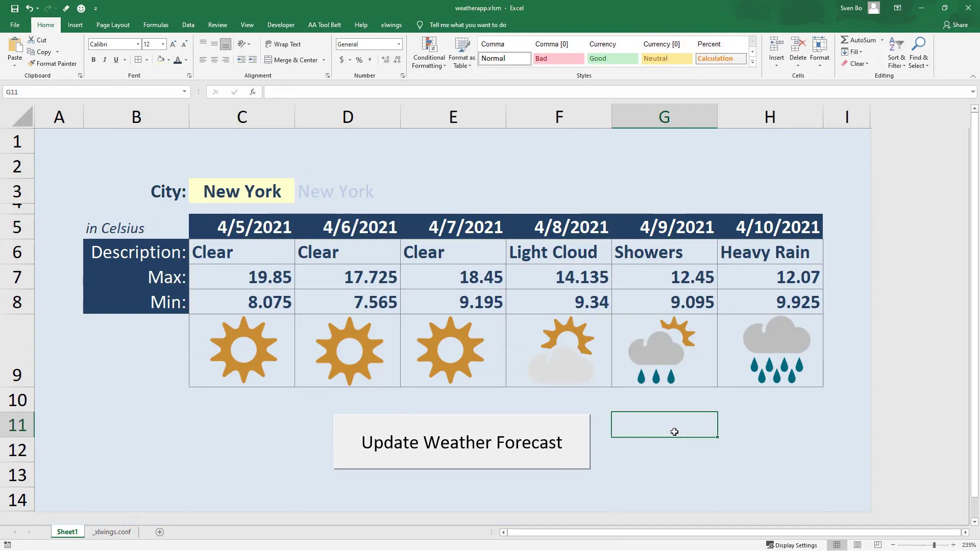The width and height of the screenshot is (980, 551).
Task: Click Increase Font Size icon
Action: (x=173, y=44)
